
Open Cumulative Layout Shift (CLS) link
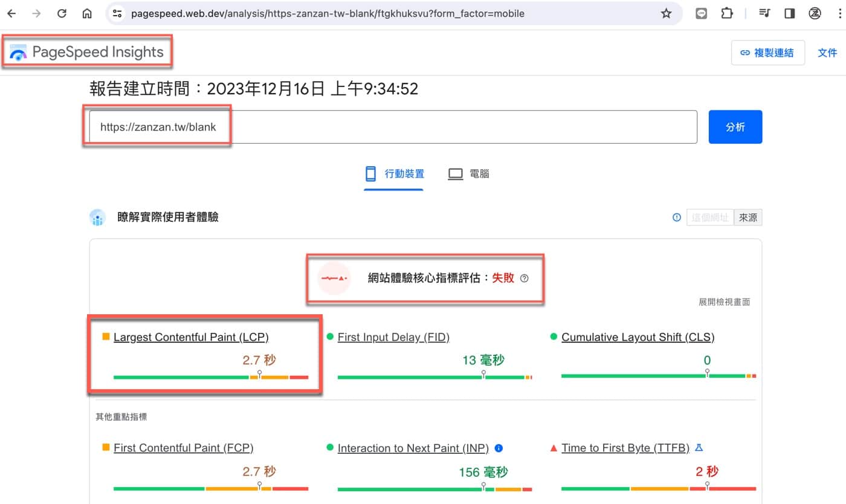coord(638,337)
